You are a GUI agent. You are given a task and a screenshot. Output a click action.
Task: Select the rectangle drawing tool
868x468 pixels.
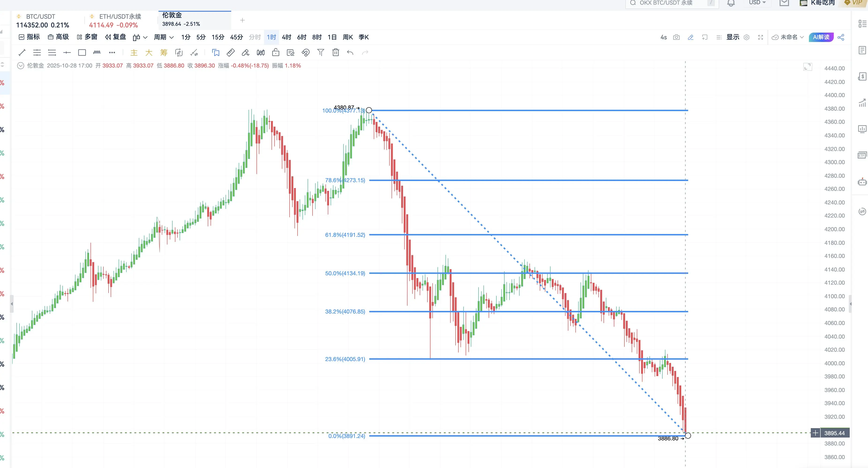[82, 53]
